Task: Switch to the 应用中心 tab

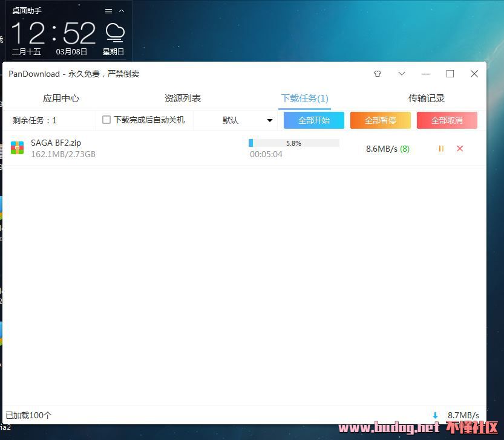Action: 61,98
